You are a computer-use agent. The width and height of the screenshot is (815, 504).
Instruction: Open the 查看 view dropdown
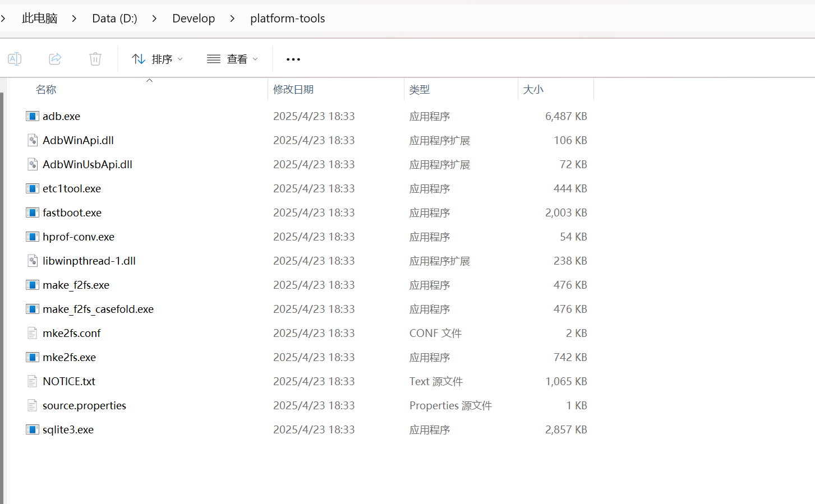232,59
